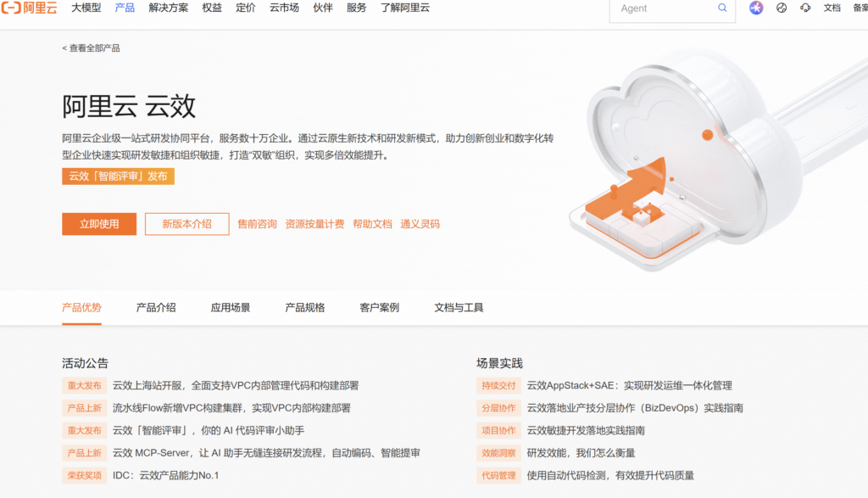Open the 伙伴 menu
The height and width of the screenshot is (498, 868).
(323, 8)
